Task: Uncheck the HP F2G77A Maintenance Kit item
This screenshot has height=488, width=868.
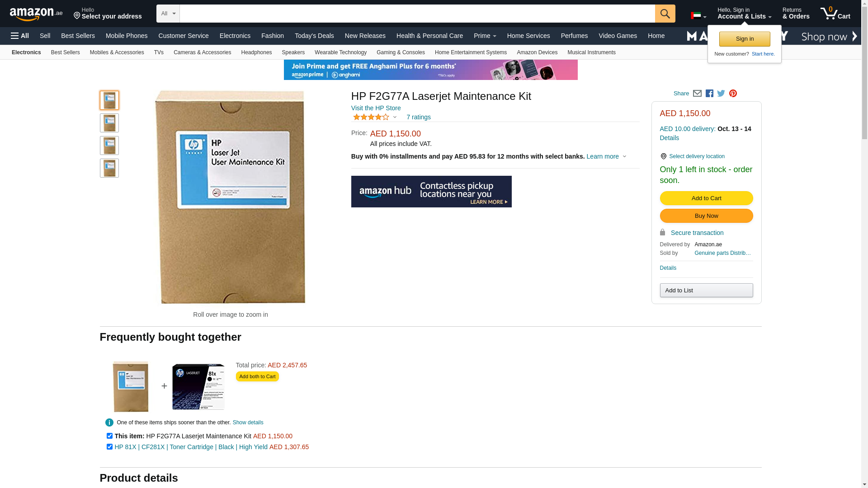Action: coord(109,436)
